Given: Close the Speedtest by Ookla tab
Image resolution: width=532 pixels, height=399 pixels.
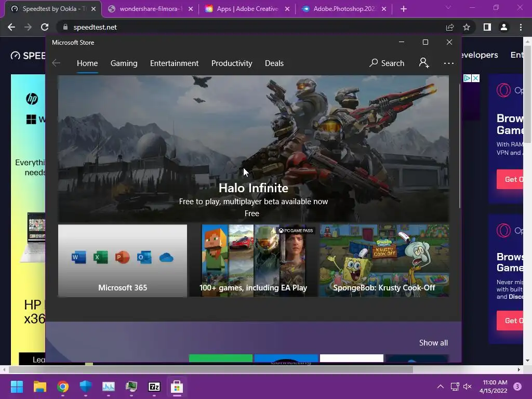Looking at the screenshot, I should click(94, 9).
